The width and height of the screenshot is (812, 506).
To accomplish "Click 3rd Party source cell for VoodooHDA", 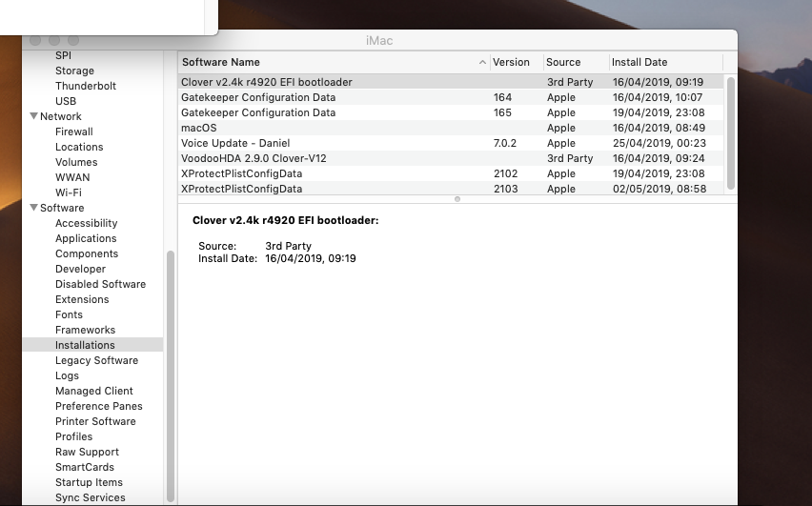I will (x=570, y=158).
